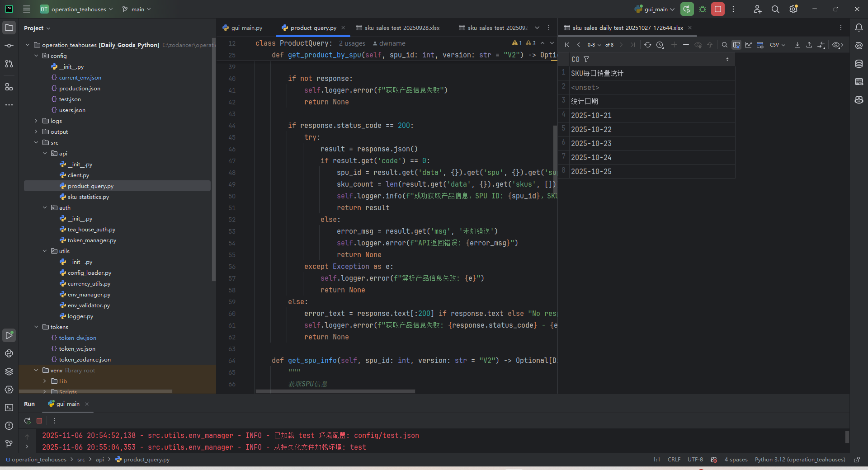Select gui_main tab in Run panel
The height and width of the screenshot is (470, 868).
pyautogui.click(x=68, y=404)
